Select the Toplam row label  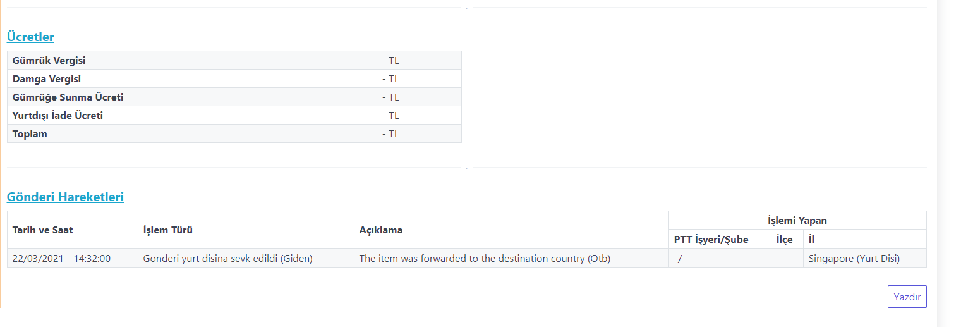coord(30,134)
